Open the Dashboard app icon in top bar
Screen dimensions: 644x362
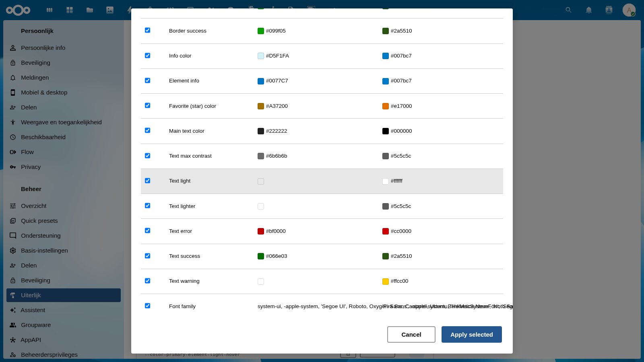click(50, 10)
